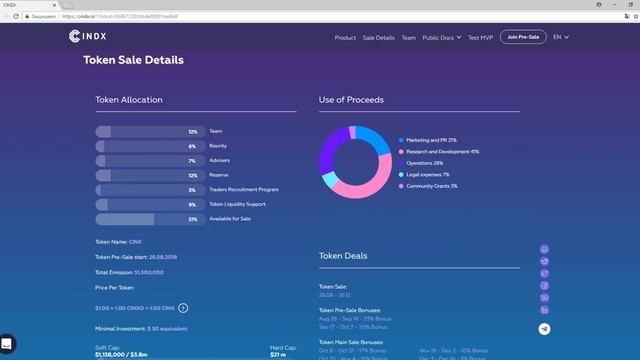This screenshot has height=360, width=640.
Task: Open a new browser tab
Action: click(x=68, y=5)
